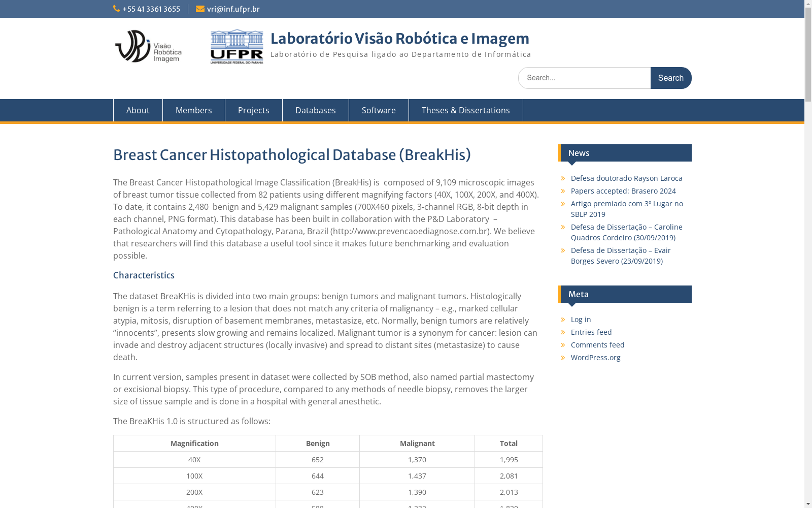Click the 200X table cell

(194, 492)
